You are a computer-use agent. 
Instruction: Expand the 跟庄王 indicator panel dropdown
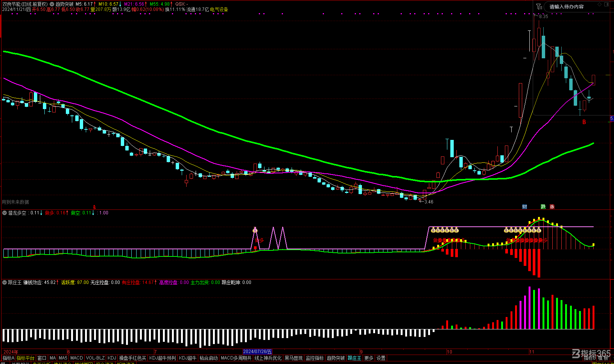pos(5,282)
